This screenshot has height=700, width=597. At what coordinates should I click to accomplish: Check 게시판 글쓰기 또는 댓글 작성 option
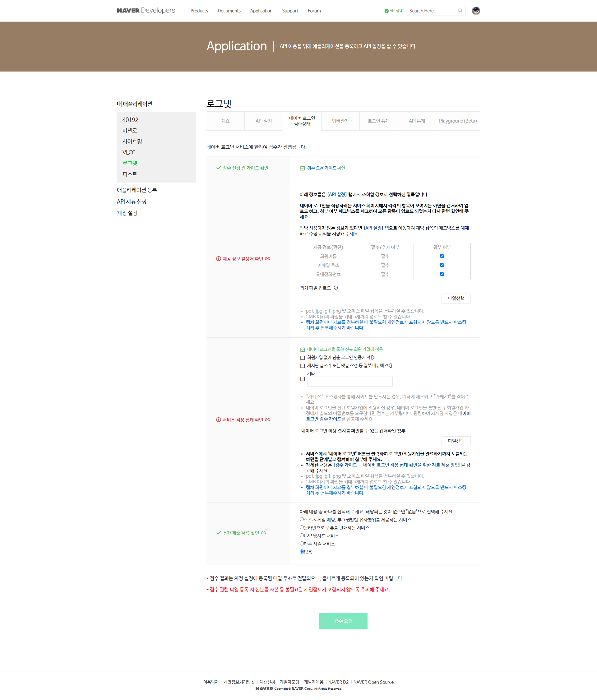click(x=302, y=366)
